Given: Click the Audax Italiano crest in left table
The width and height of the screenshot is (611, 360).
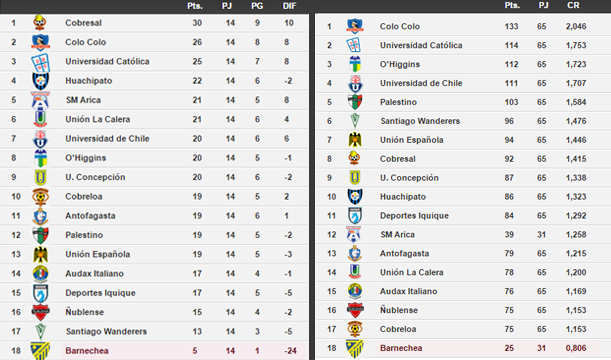Looking at the screenshot, I should [40, 274].
